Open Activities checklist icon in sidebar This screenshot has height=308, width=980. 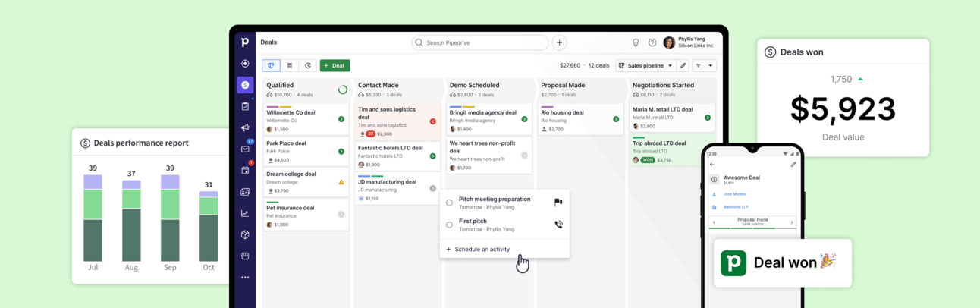click(x=245, y=107)
